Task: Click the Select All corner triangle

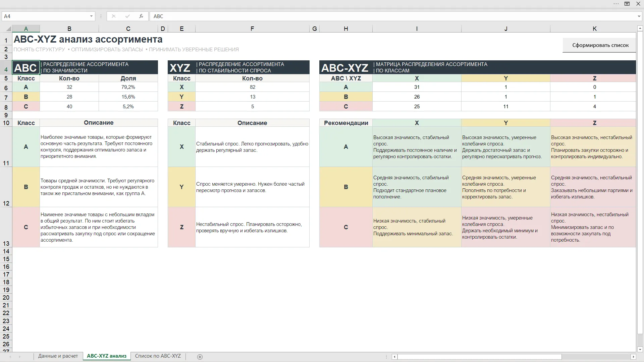Action: 9,29
